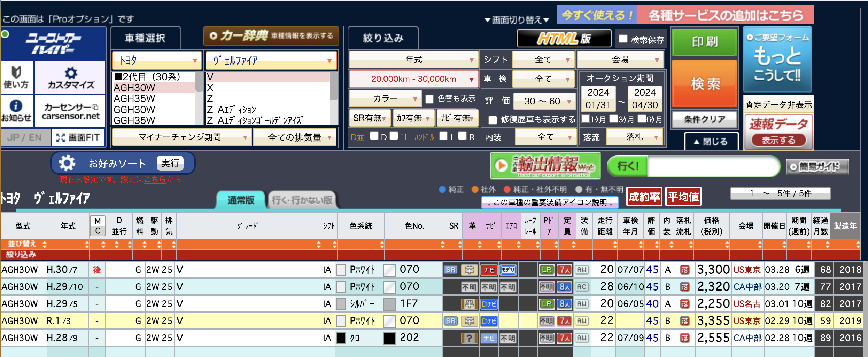Viewport: 868px width, 357px height.
Task: Click Dナビ icon in the H.29/5 row
Action: [489, 304]
